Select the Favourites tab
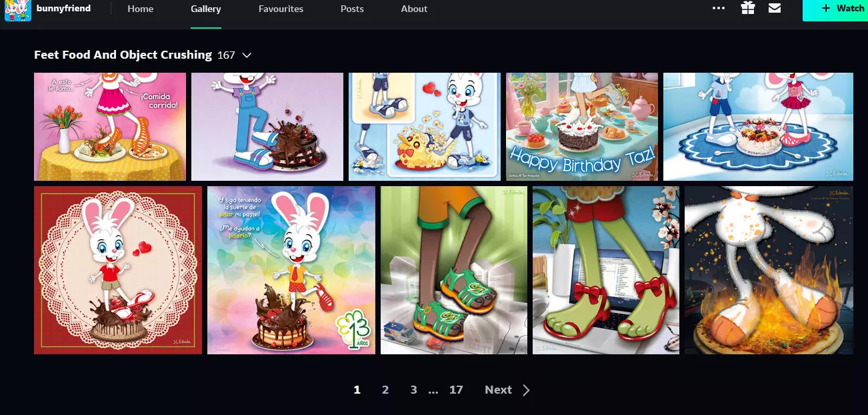 pyautogui.click(x=281, y=9)
